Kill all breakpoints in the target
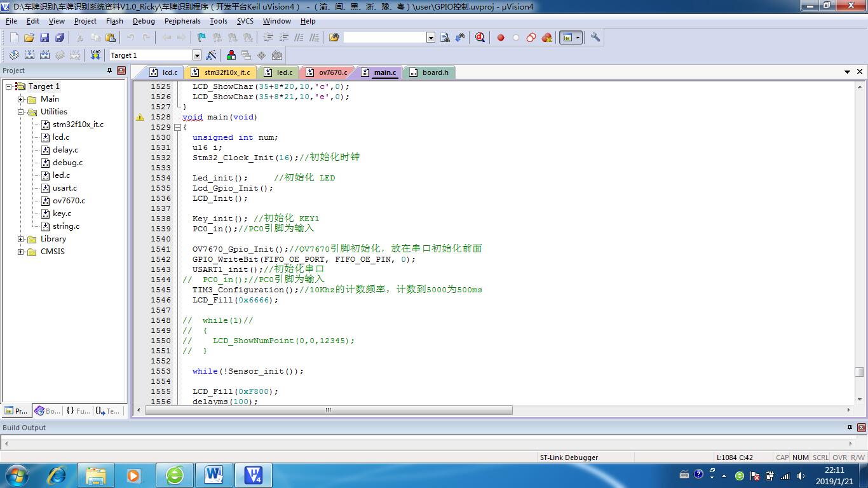Image resolution: width=868 pixels, height=488 pixels. pos(546,38)
